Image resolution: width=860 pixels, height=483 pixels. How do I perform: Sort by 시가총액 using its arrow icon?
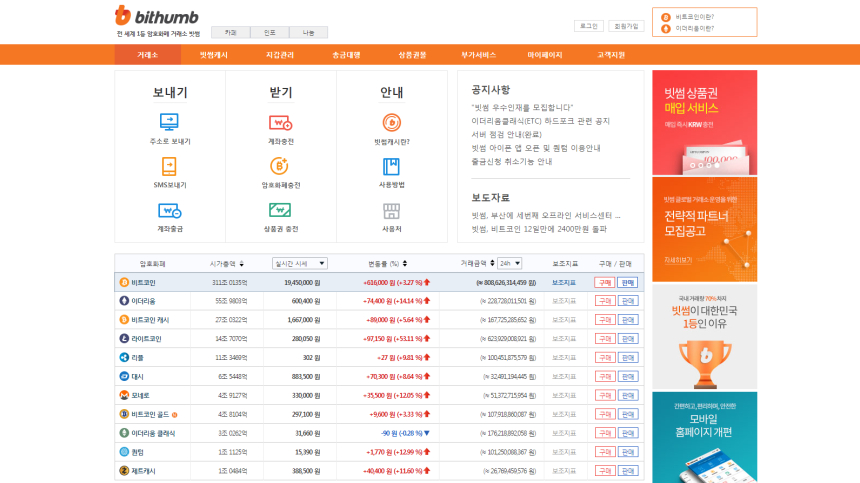(x=241, y=264)
